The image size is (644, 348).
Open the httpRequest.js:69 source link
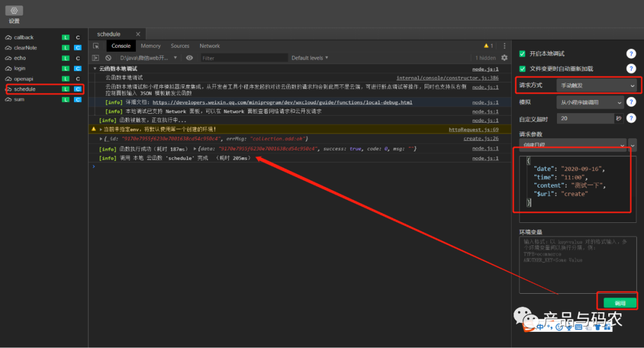(x=473, y=129)
